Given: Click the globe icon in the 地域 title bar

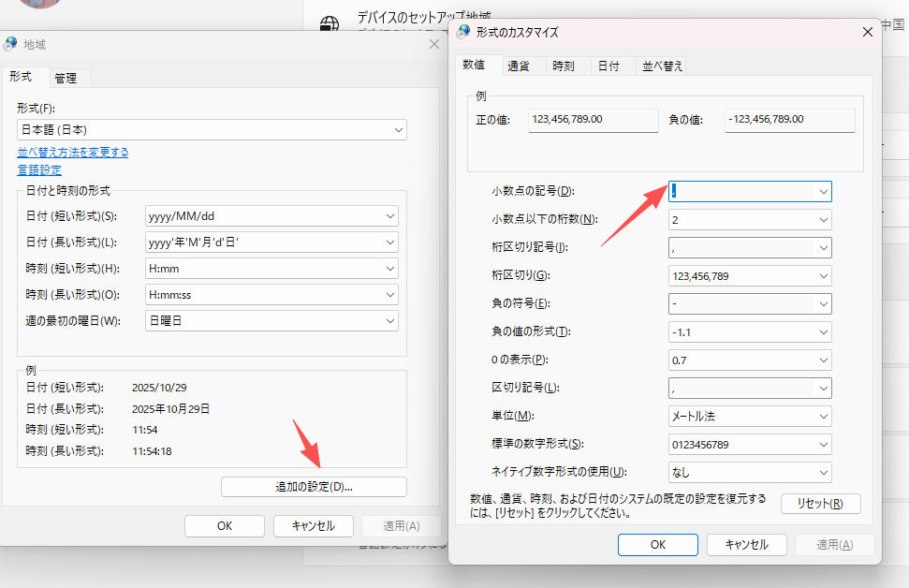Looking at the screenshot, I should (11, 43).
